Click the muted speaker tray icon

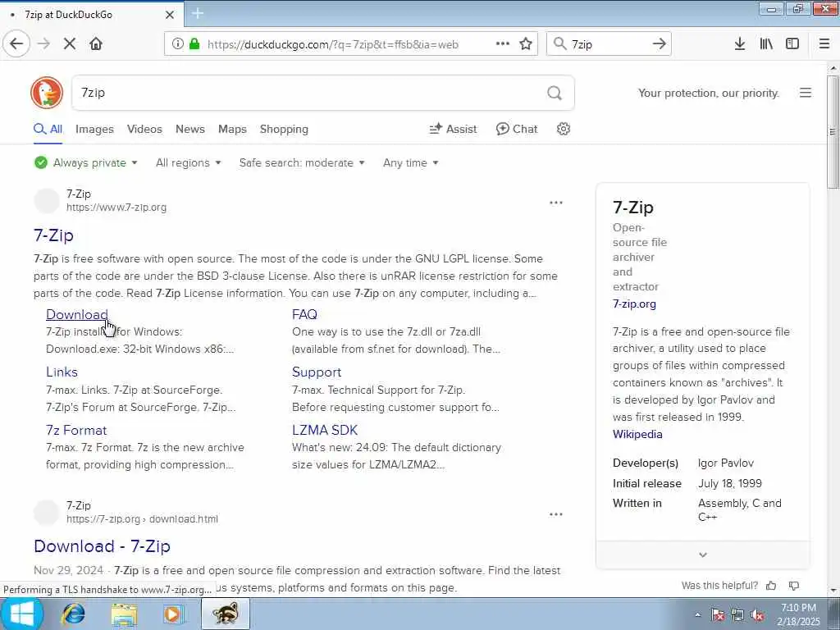click(757, 615)
